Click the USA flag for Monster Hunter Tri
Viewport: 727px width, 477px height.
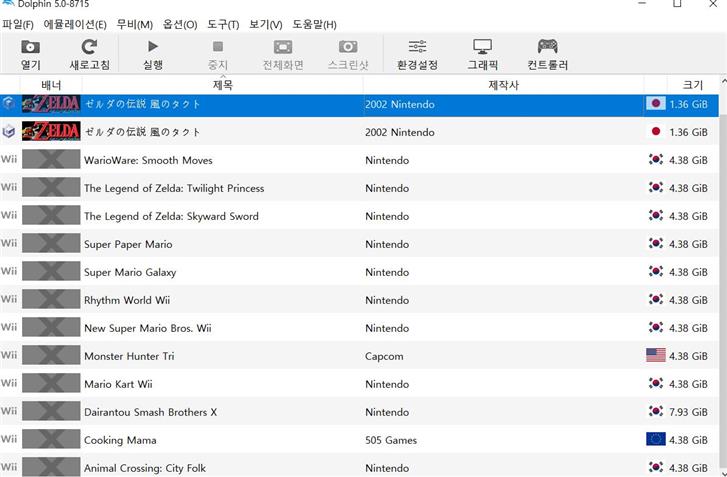point(656,355)
